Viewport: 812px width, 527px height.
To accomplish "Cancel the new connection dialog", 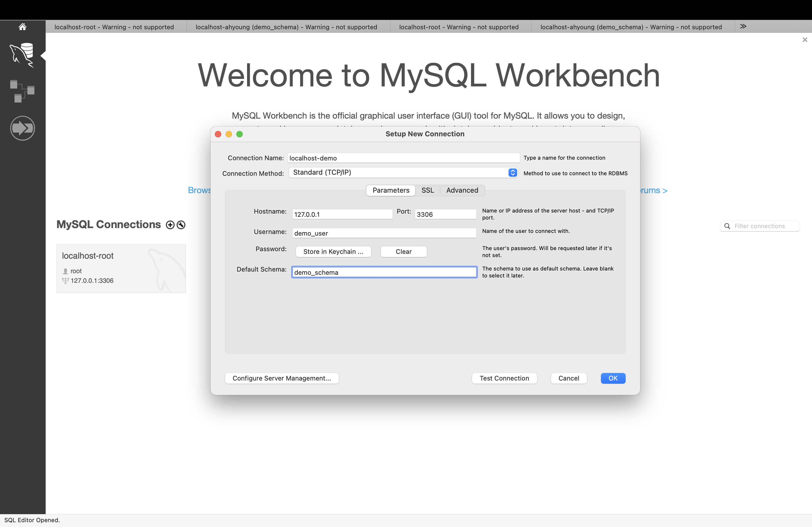I will [569, 378].
